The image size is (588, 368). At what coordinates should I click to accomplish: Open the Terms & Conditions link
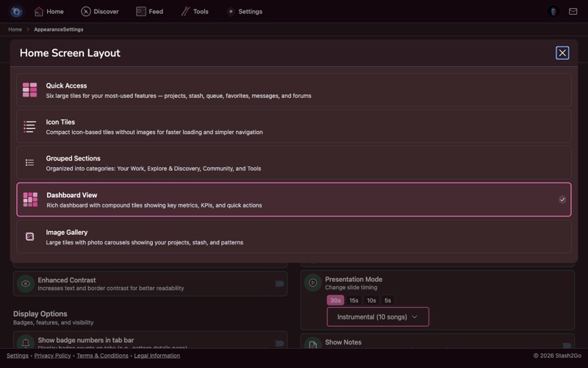pyautogui.click(x=102, y=355)
